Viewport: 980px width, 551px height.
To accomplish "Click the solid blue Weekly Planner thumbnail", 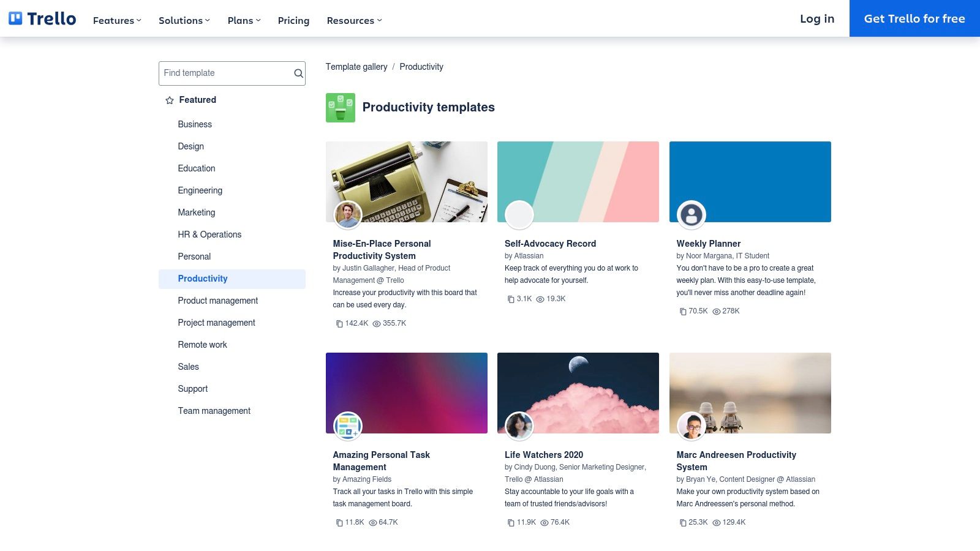I will [x=750, y=182].
